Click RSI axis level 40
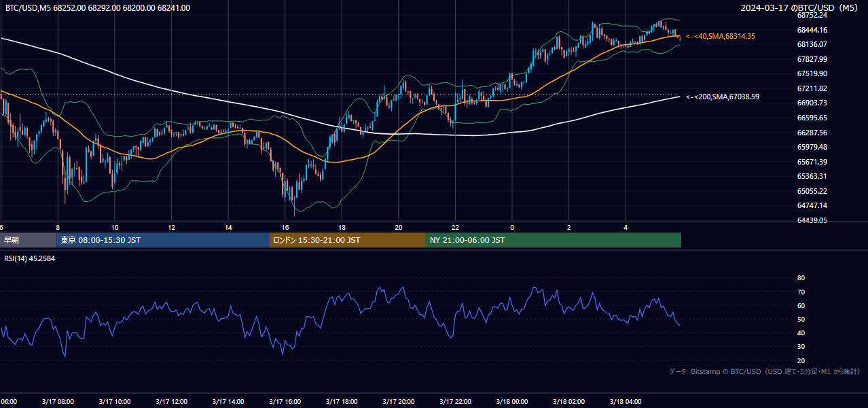This screenshot has width=868, height=408. click(x=801, y=333)
